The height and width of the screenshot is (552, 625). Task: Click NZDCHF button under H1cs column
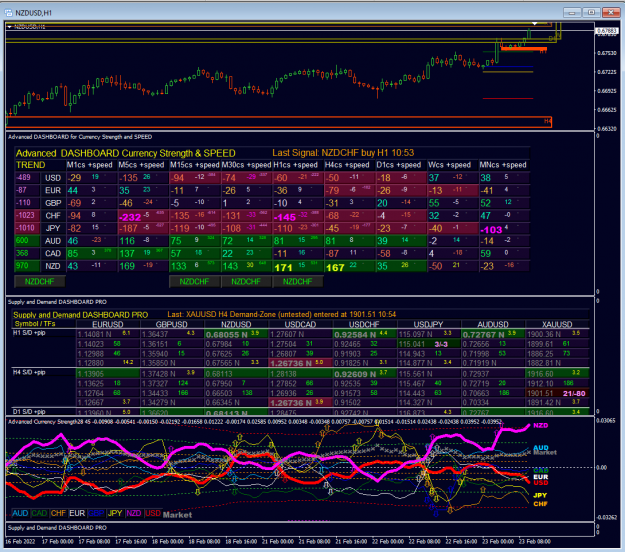pos(297,281)
